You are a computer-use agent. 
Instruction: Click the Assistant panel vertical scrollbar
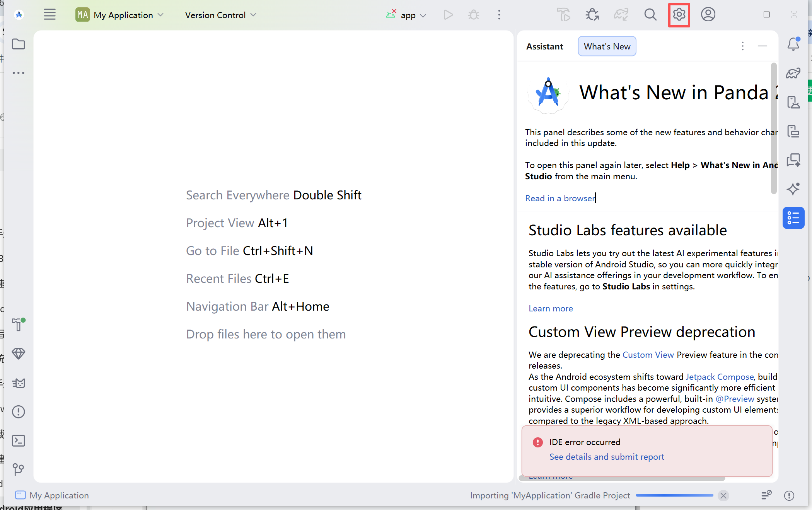pyautogui.click(x=774, y=128)
